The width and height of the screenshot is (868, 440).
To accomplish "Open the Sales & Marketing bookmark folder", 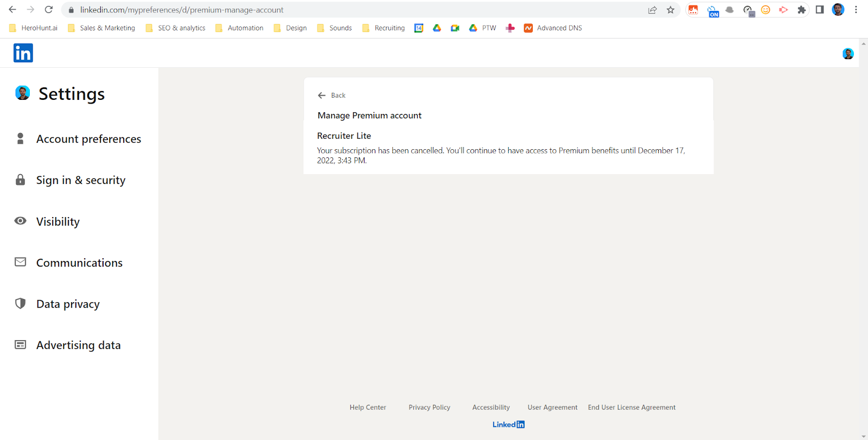I will (x=101, y=28).
